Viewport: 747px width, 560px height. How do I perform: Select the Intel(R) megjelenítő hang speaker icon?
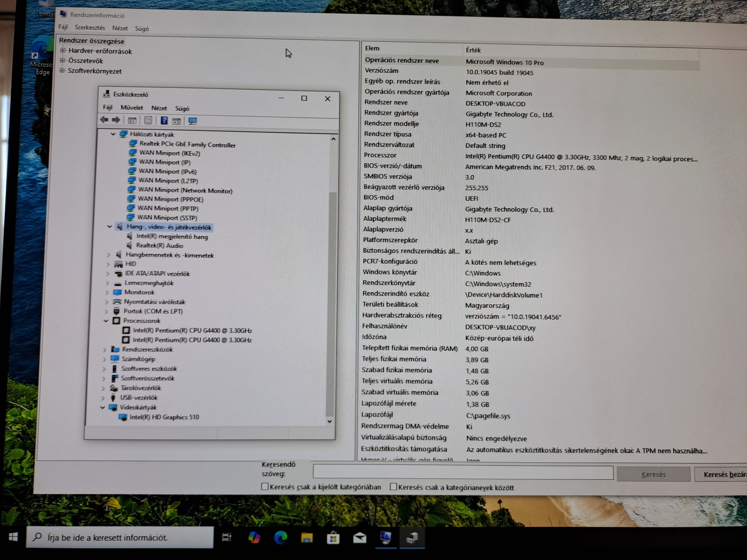tap(130, 236)
